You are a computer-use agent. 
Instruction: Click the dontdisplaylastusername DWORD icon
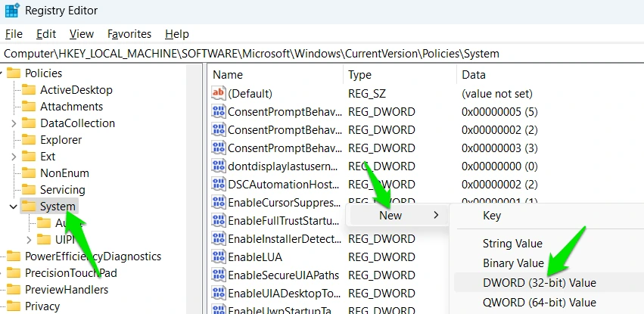pyautogui.click(x=219, y=166)
